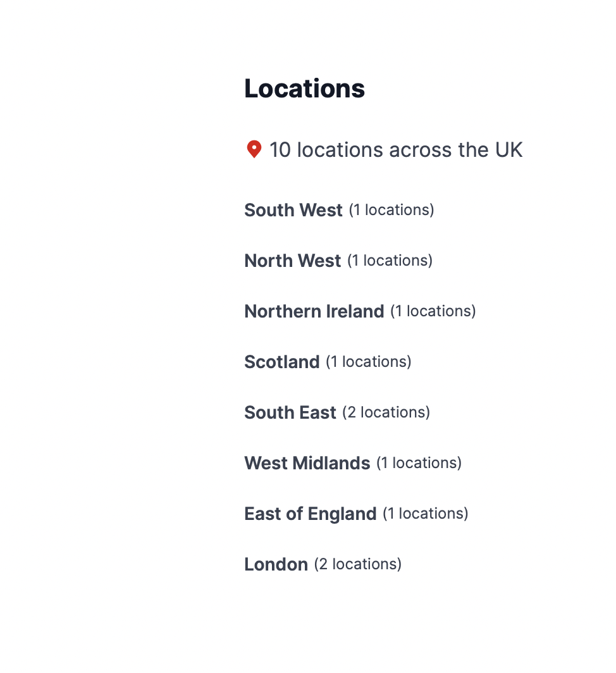
Task: Click the word 'UK' in the summary line
Action: pos(508,150)
